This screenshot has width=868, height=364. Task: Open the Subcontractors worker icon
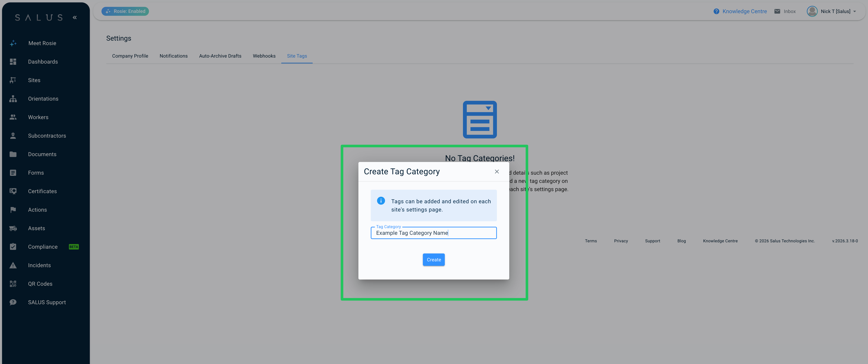(13, 136)
